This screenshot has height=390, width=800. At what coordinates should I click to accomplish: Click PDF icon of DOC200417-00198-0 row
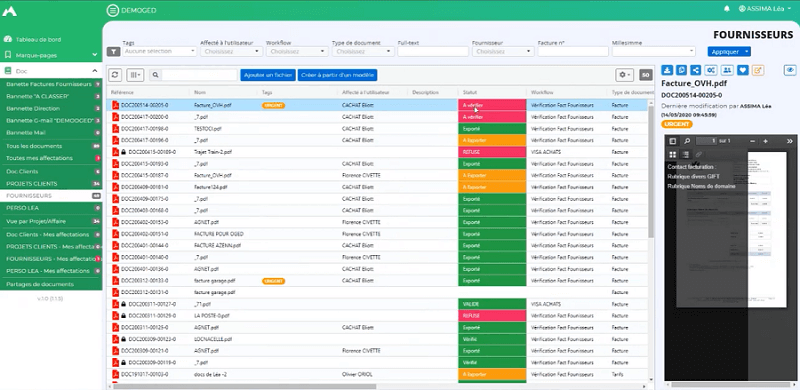(x=116, y=129)
